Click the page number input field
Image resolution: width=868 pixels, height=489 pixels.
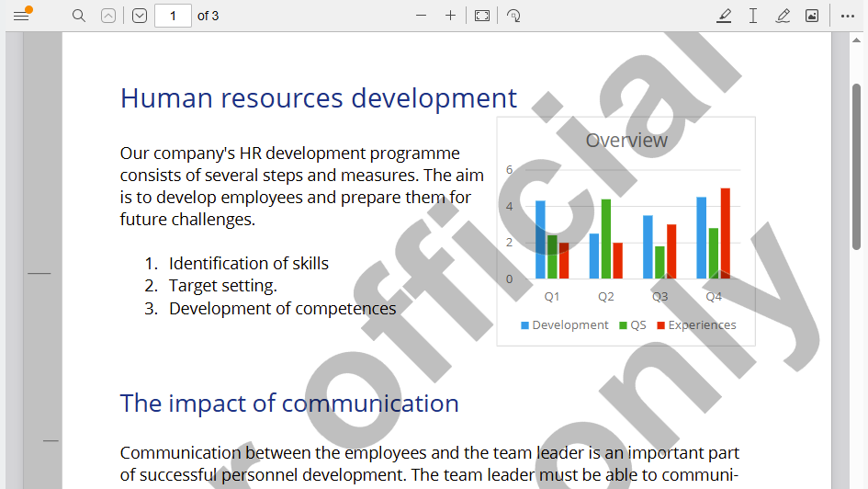(x=173, y=16)
